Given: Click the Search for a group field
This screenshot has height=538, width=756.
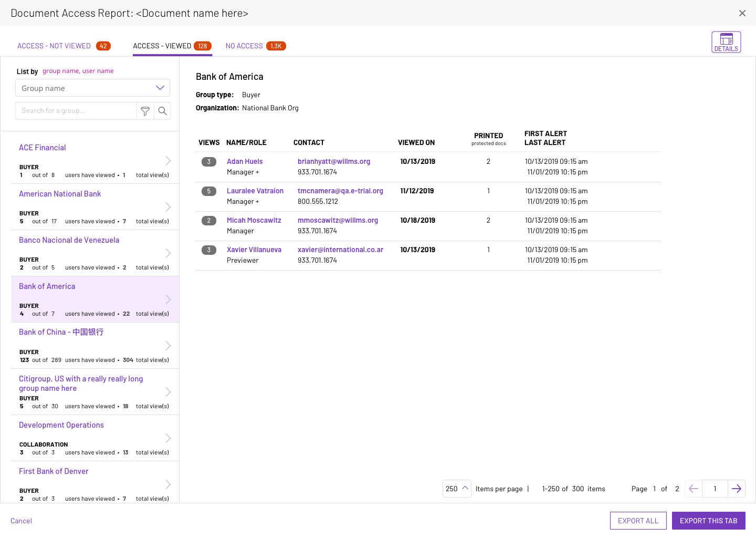Looking at the screenshot, I should (x=76, y=111).
